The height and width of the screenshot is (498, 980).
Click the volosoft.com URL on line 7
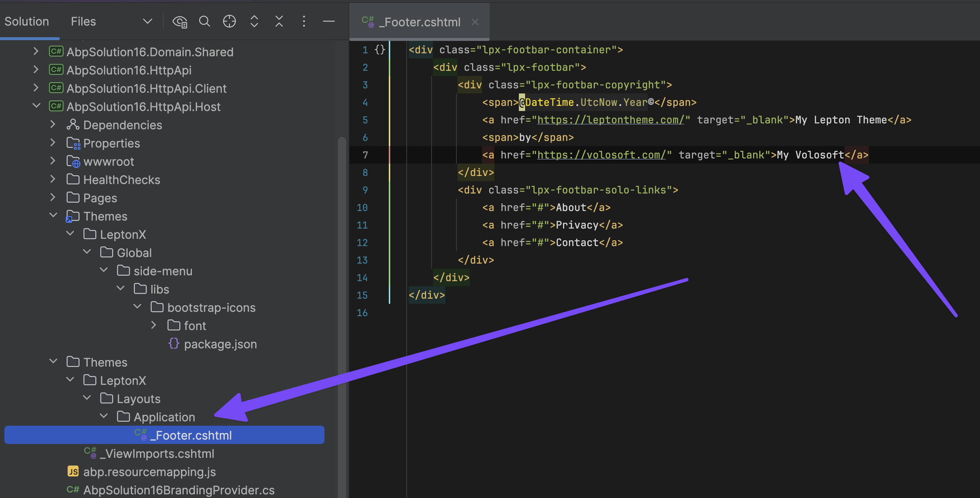click(601, 155)
